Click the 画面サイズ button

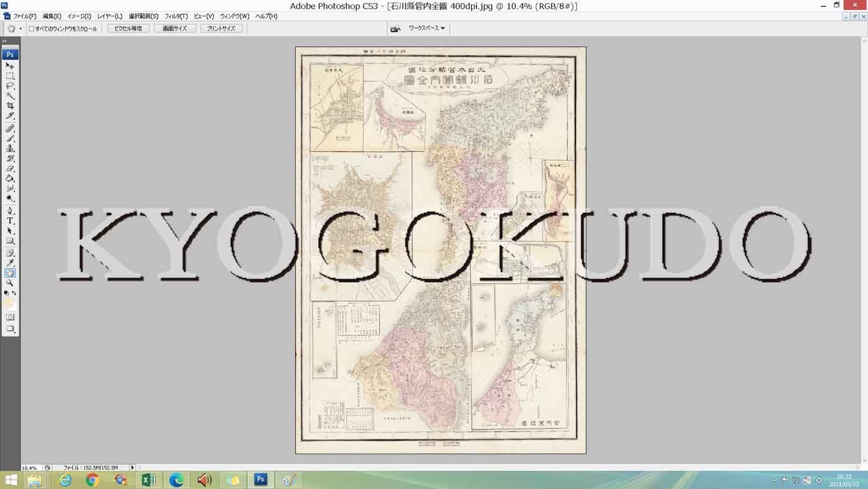[175, 29]
